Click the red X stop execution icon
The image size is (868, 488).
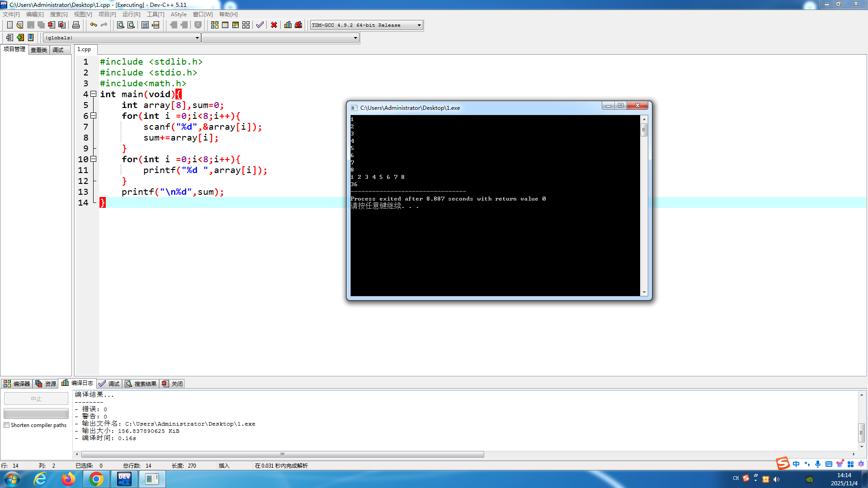274,25
